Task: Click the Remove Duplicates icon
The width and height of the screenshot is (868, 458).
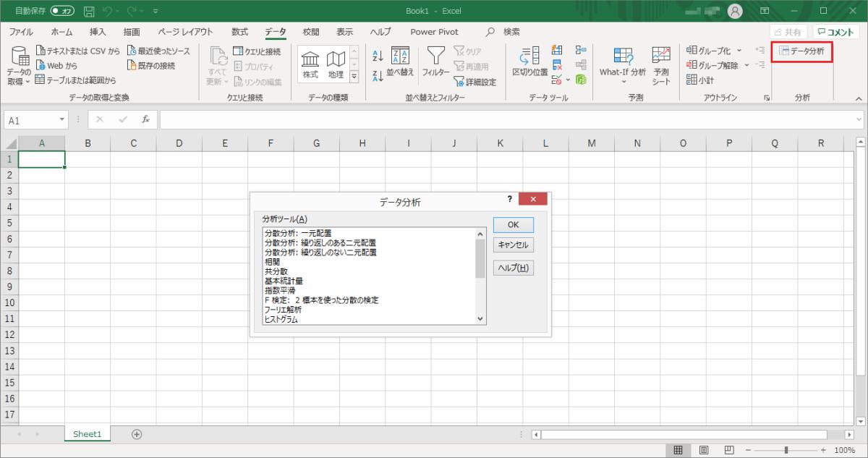Action: [558, 65]
